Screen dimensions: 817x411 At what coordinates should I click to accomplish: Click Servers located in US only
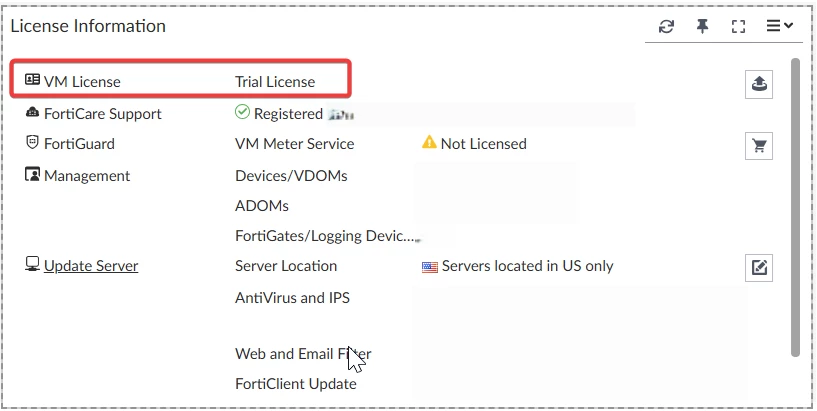[527, 266]
